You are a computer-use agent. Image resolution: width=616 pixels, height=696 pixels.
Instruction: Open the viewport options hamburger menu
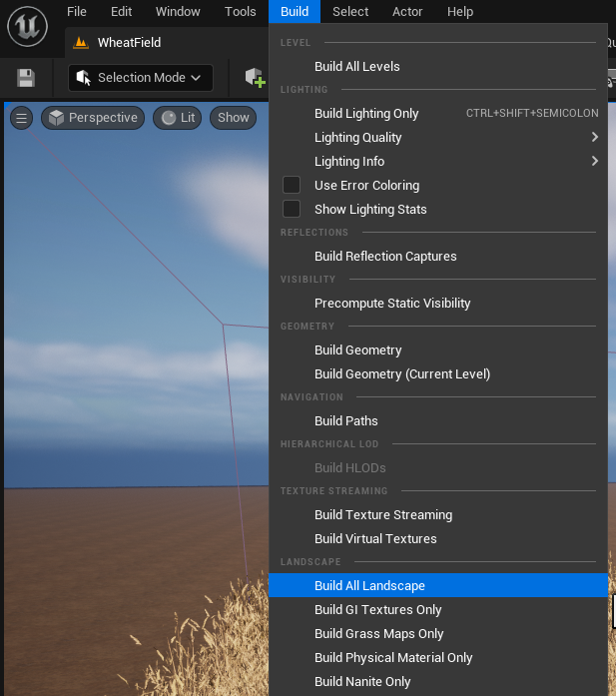pos(21,118)
